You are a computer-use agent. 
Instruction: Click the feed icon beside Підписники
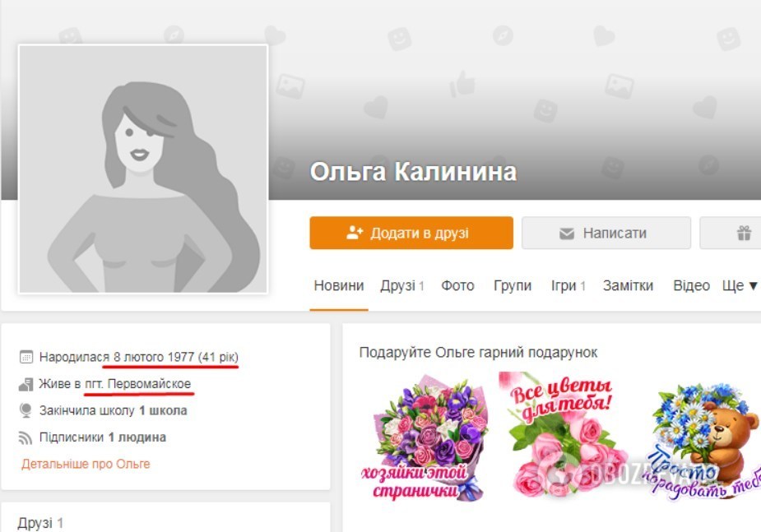coord(26,438)
